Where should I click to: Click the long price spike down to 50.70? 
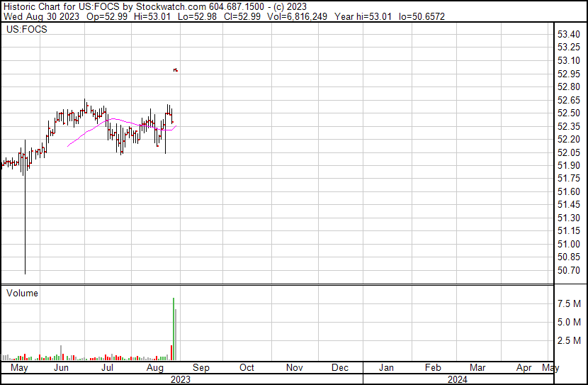(25, 207)
